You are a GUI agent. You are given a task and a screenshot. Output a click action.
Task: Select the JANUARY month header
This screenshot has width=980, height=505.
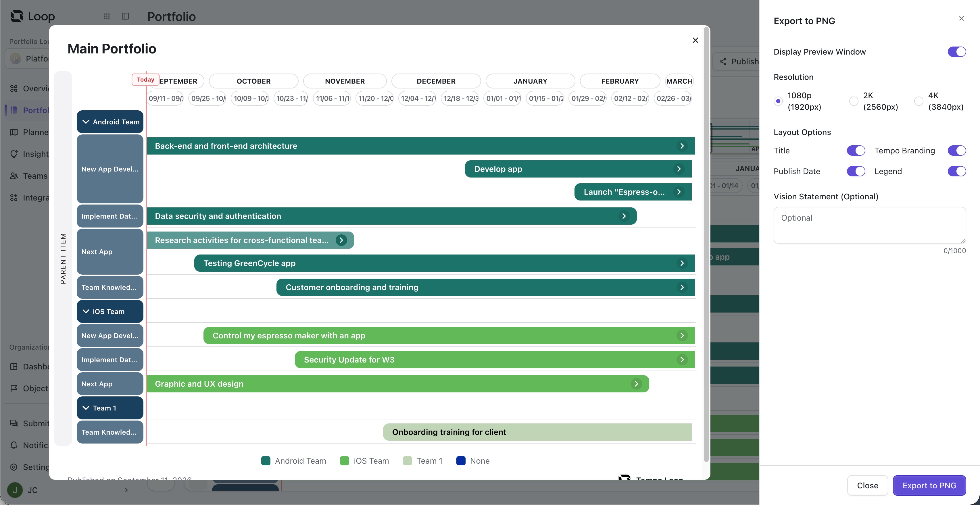(x=530, y=81)
